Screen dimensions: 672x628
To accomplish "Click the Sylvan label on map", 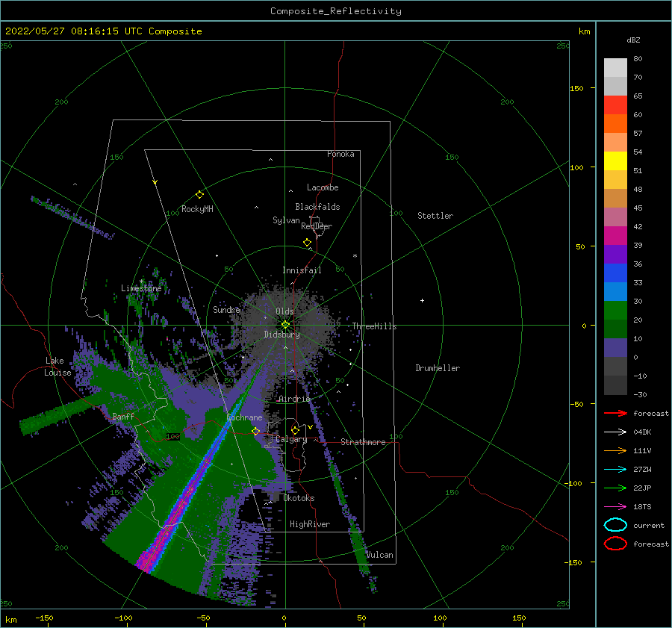I will (286, 220).
